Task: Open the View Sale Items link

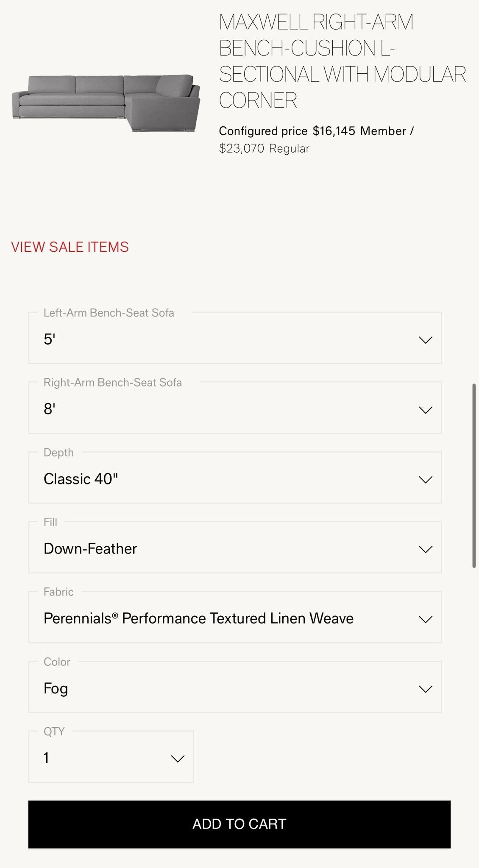Action: [70, 247]
